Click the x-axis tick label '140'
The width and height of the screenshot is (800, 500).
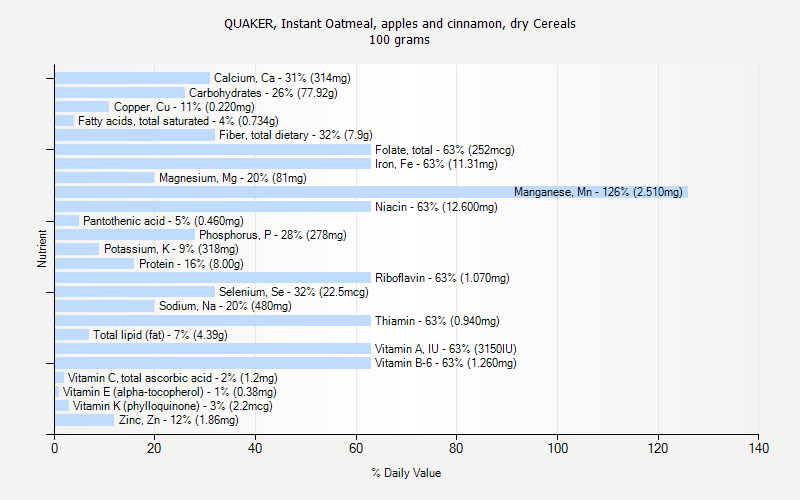(759, 448)
